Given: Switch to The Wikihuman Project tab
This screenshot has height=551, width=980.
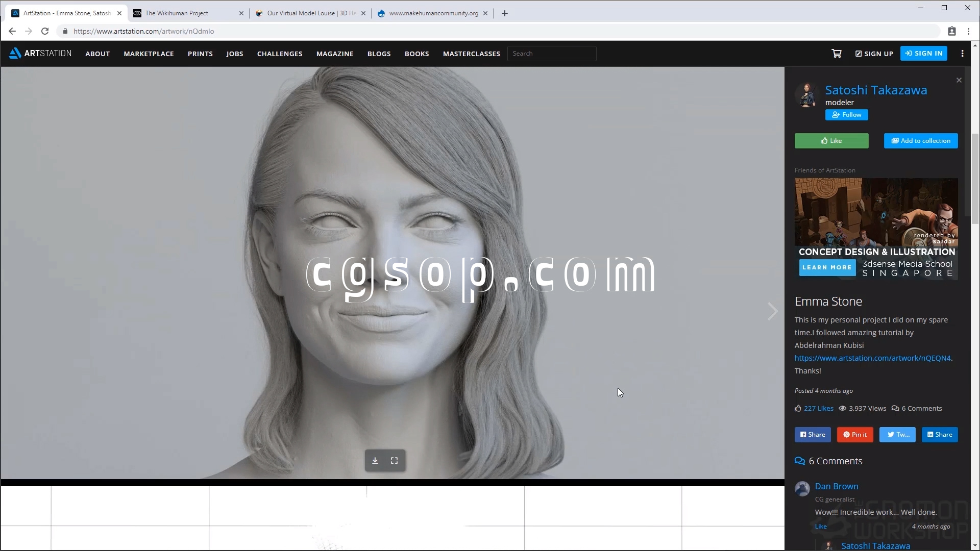Looking at the screenshot, I should (x=177, y=13).
